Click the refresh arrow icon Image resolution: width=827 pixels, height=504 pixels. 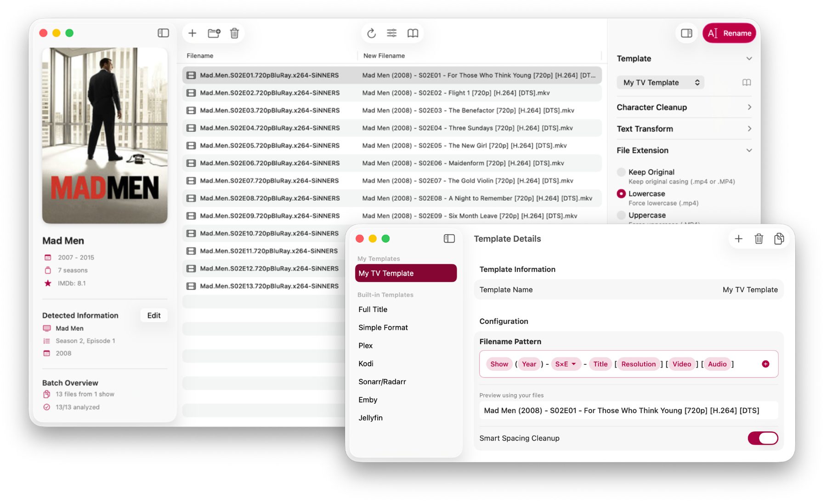(371, 33)
